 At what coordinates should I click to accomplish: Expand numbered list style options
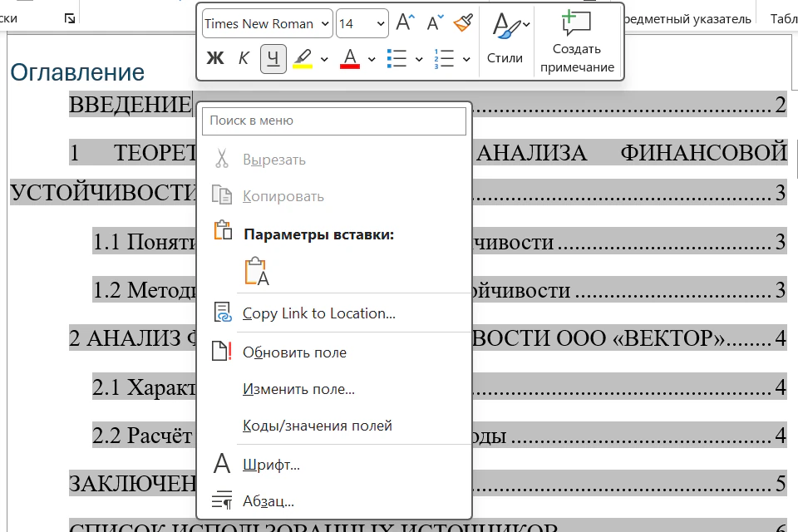click(x=466, y=59)
